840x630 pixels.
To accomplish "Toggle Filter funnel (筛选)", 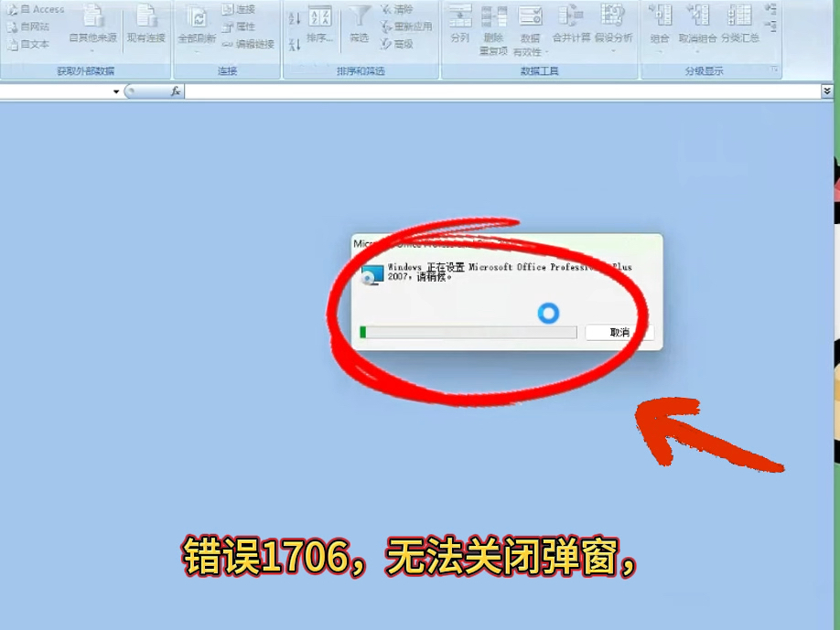I will (359, 24).
